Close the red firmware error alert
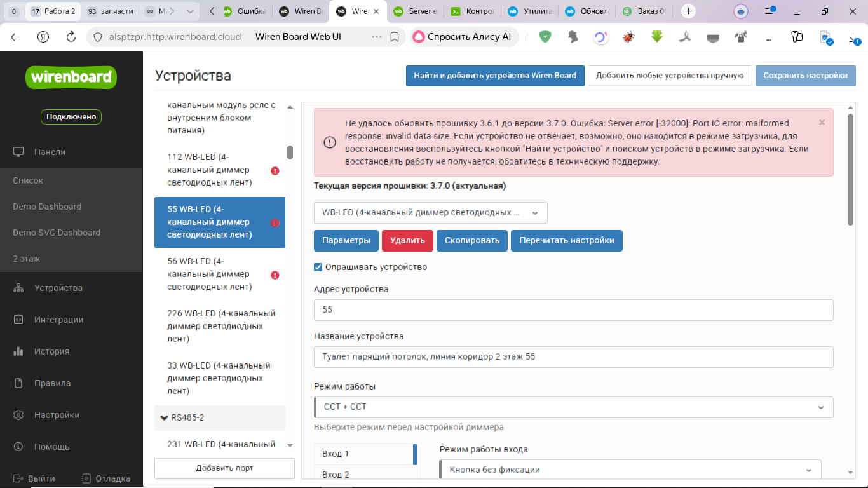The image size is (868, 488). (822, 123)
